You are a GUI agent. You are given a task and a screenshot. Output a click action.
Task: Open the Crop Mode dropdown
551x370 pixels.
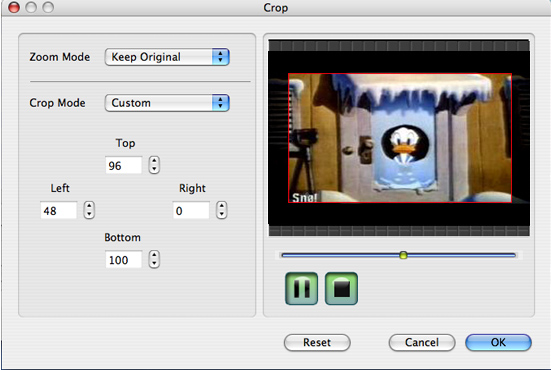pos(167,103)
